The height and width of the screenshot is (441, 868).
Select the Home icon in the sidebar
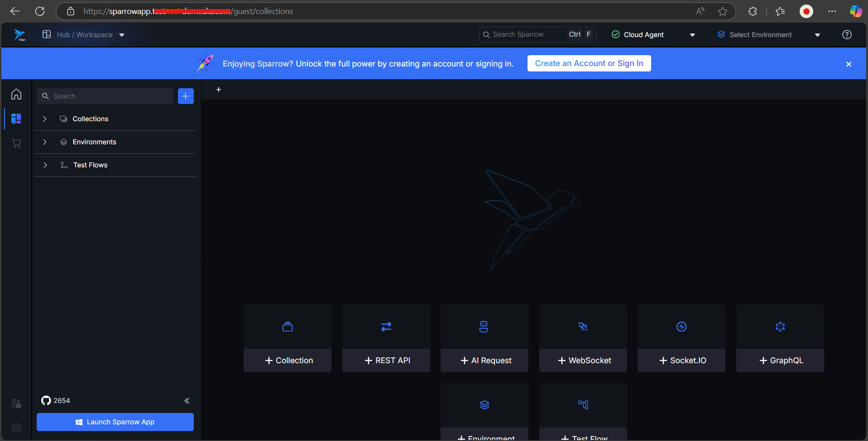(16, 95)
